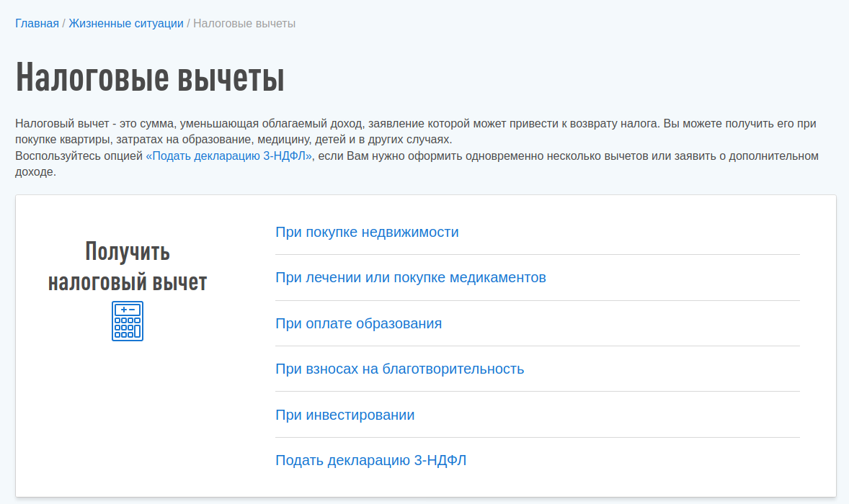Click the divider line under При покупке недвижимости
The width and height of the screenshot is (849, 504).
[x=537, y=255]
